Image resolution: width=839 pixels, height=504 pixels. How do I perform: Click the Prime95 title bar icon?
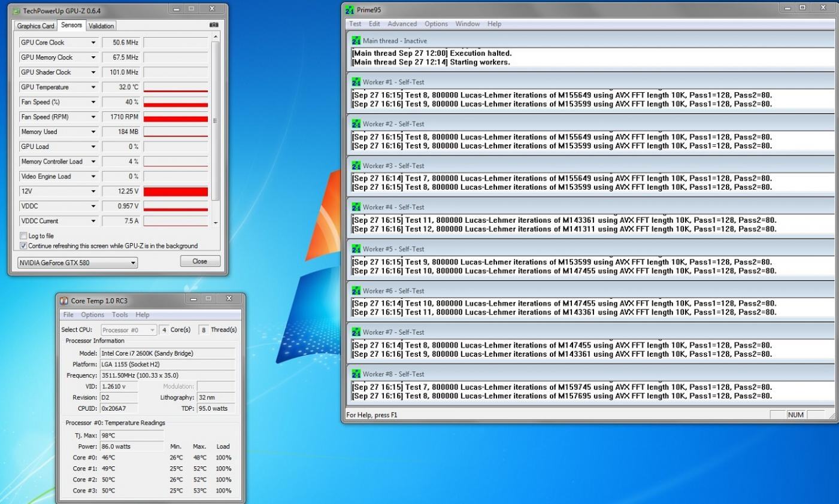coord(350,10)
